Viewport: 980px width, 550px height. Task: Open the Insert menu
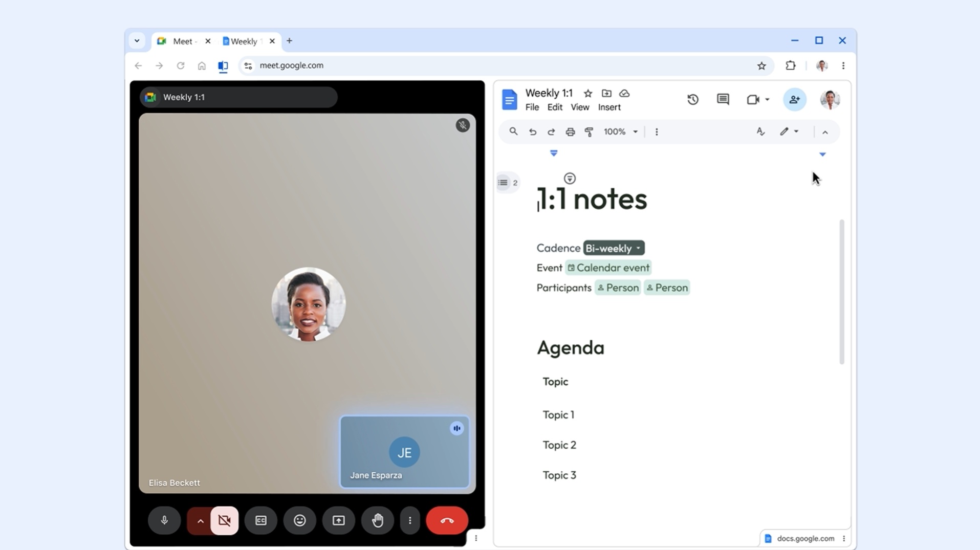609,107
